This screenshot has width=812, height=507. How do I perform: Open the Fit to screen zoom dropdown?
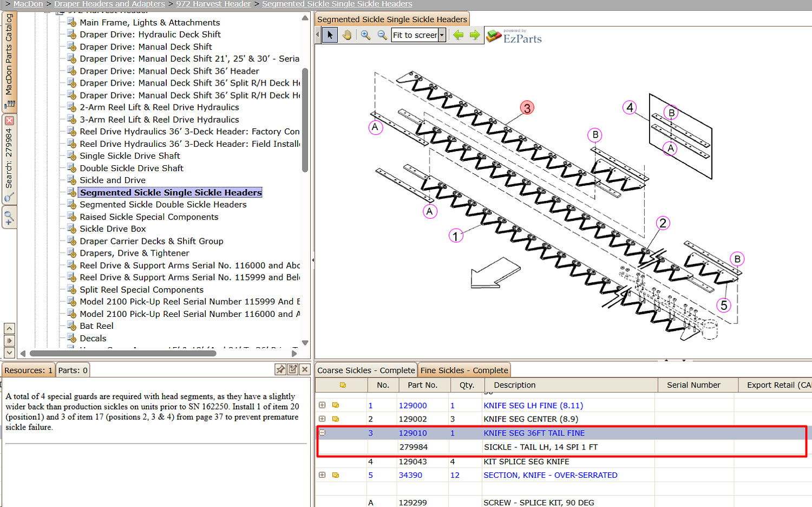pos(442,35)
